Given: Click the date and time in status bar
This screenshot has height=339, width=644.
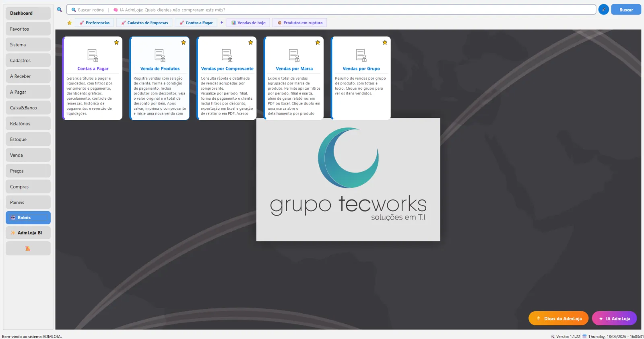Looking at the screenshot, I should (613, 337).
